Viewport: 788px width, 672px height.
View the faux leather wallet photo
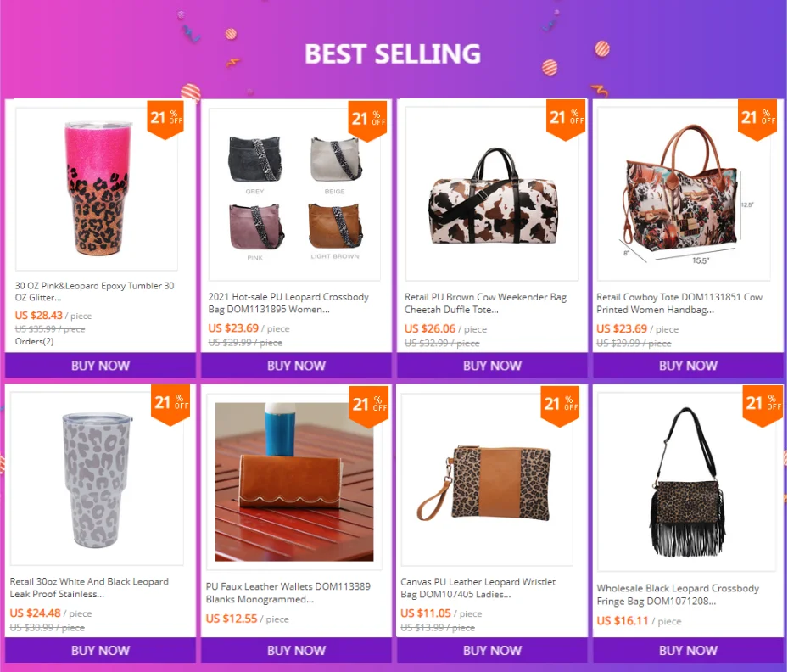pyautogui.click(x=294, y=481)
